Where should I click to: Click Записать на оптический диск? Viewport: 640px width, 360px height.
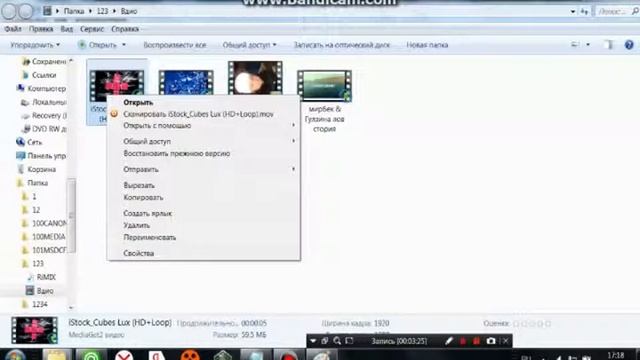coord(342,45)
